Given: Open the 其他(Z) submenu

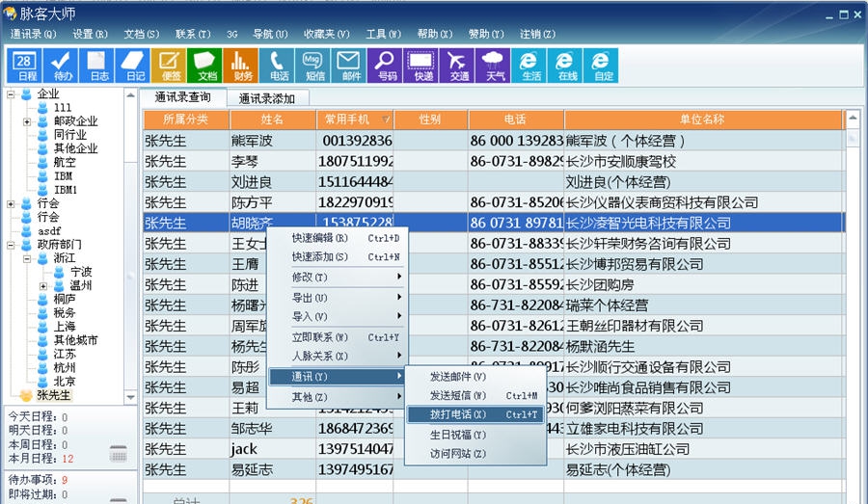Looking at the screenshot, I should coord(338,397).
